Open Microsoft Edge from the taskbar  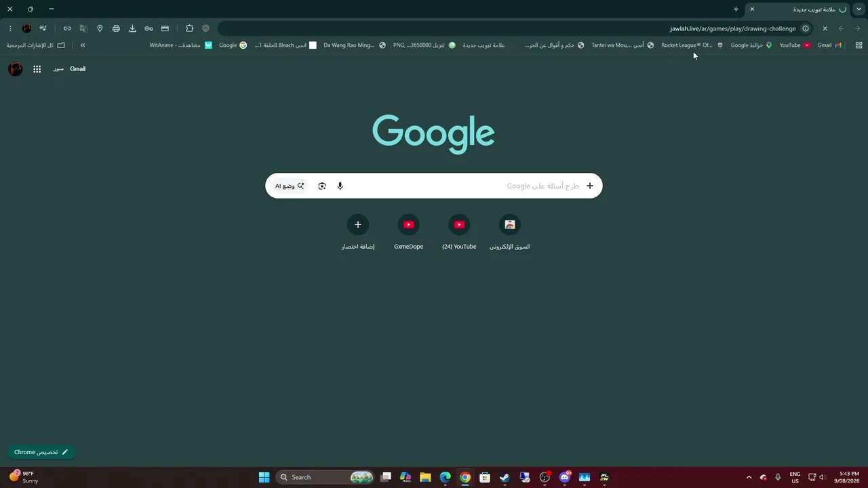pyautogui.click(x=445, y=477)
